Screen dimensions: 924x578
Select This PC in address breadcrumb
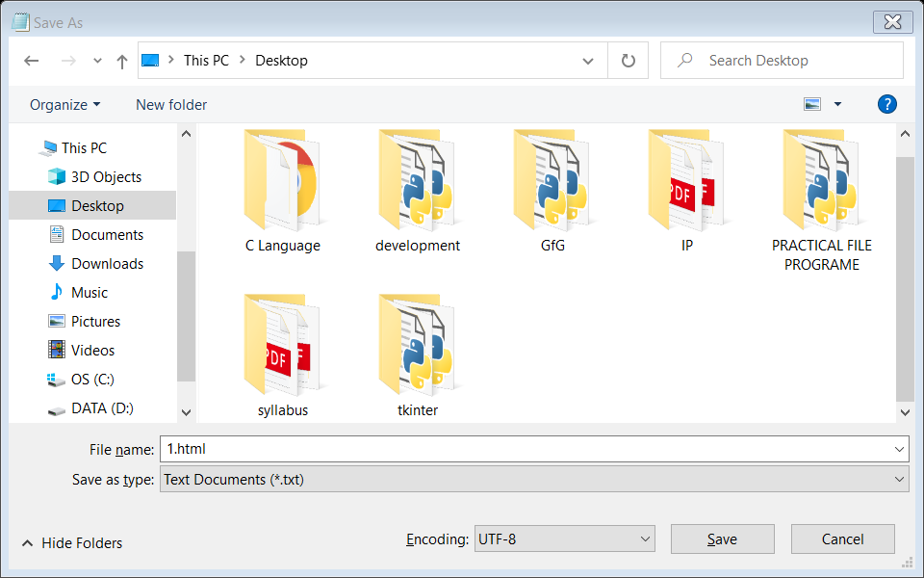tap(206, 60)
